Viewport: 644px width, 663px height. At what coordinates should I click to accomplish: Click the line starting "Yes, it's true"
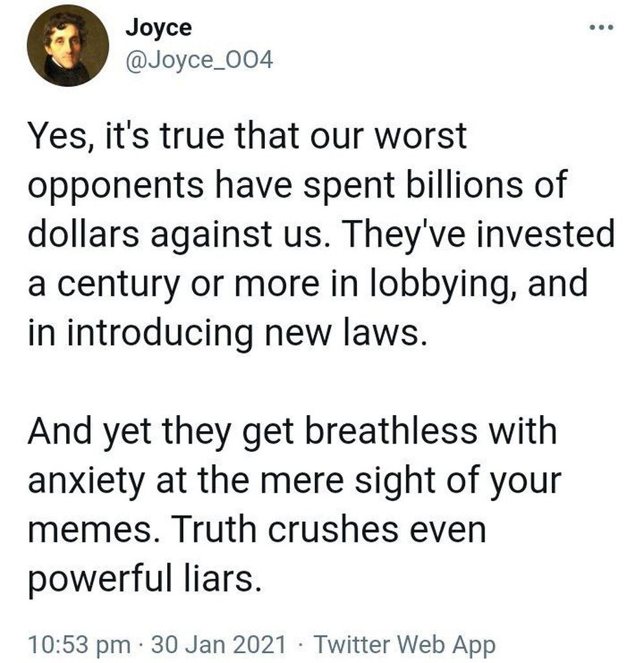(247, 137)
